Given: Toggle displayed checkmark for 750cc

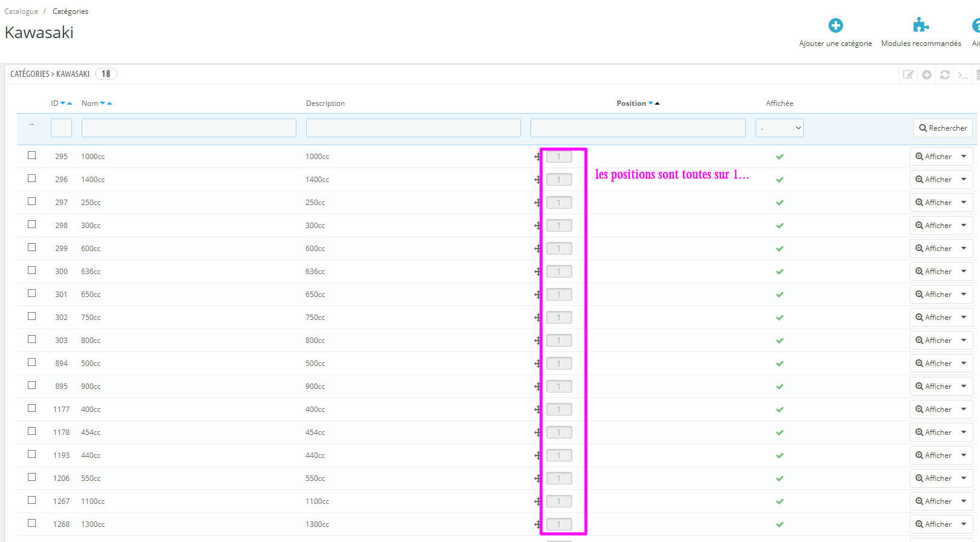Looking at the screenshot, I should [780, 318].
